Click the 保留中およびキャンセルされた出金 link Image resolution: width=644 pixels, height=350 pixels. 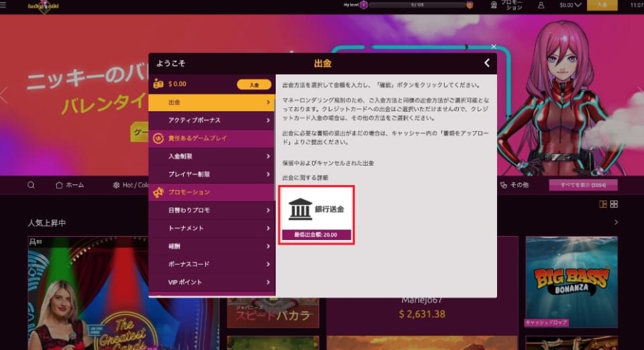click(328, 163)
